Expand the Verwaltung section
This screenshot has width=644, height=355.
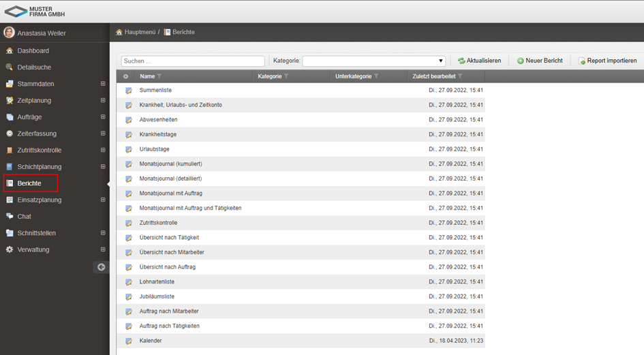point(103,249)
